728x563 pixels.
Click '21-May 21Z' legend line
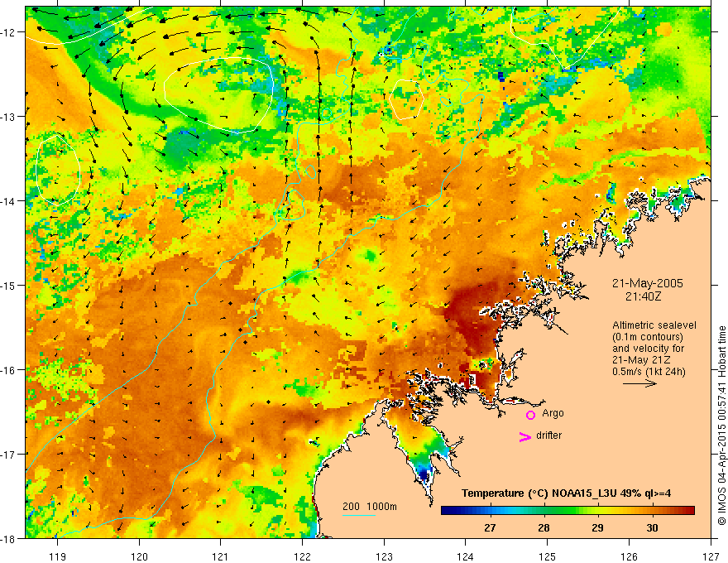(640, 360)
